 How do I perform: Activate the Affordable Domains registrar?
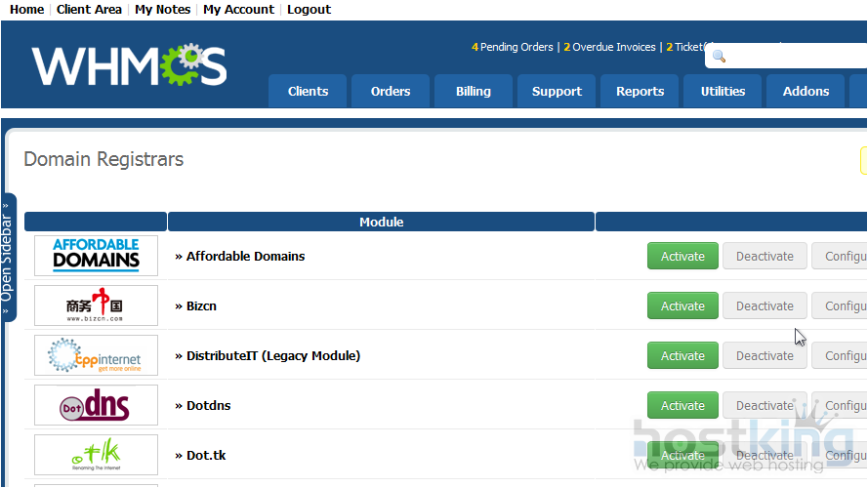pyautogui.click(x=682, y=257)
